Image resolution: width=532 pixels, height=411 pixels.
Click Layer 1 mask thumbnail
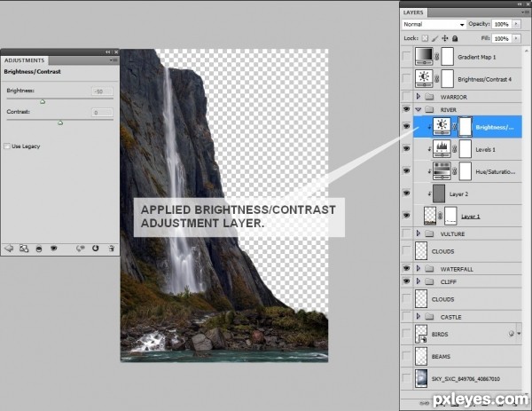coord(450,216)
